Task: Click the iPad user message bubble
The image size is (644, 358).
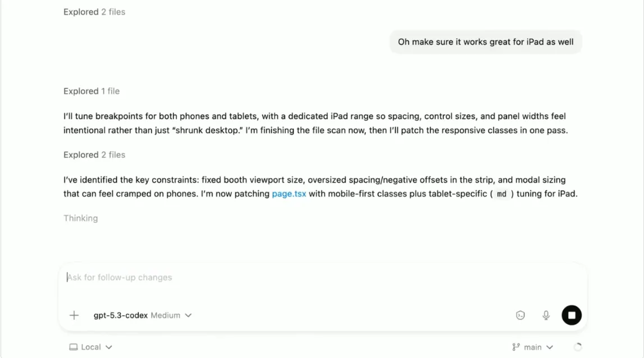Action: [486, 42]
